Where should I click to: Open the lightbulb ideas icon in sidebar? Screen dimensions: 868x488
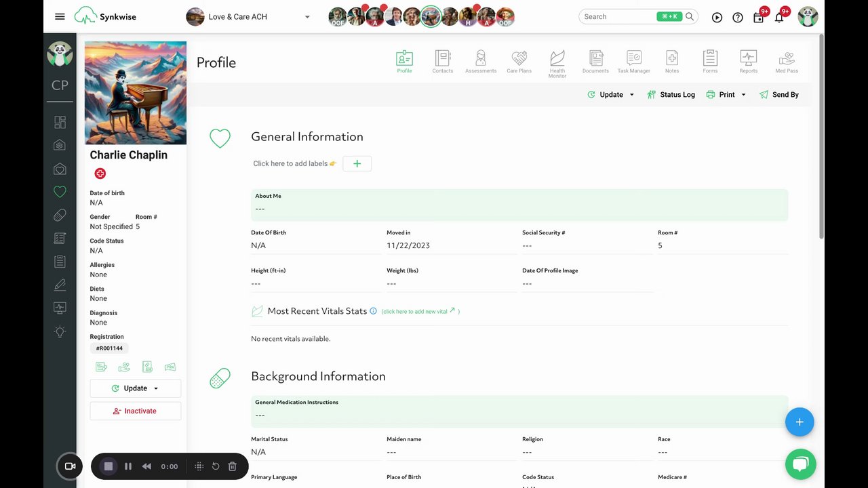tap(60, 331)
